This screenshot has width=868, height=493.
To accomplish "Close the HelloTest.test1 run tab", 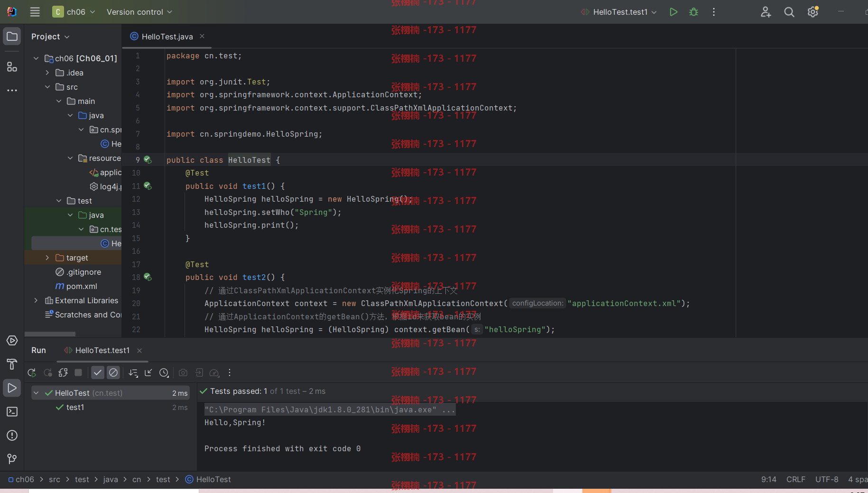I will click(x=139, y=351).
